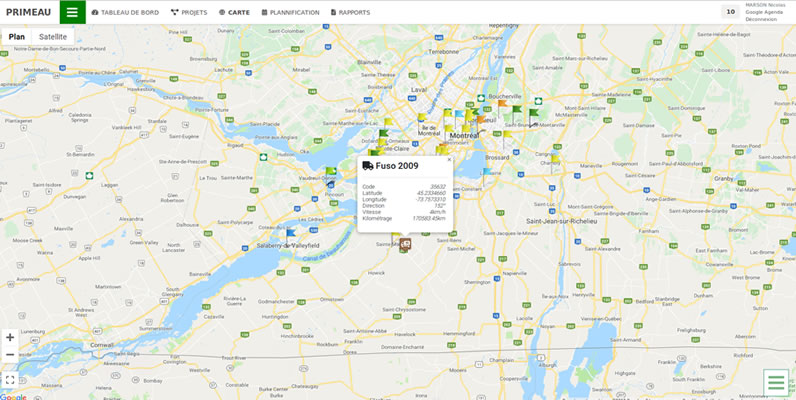The image size is (796, 400).
Task: Select the Carte menu item
Action: (235, 12)
